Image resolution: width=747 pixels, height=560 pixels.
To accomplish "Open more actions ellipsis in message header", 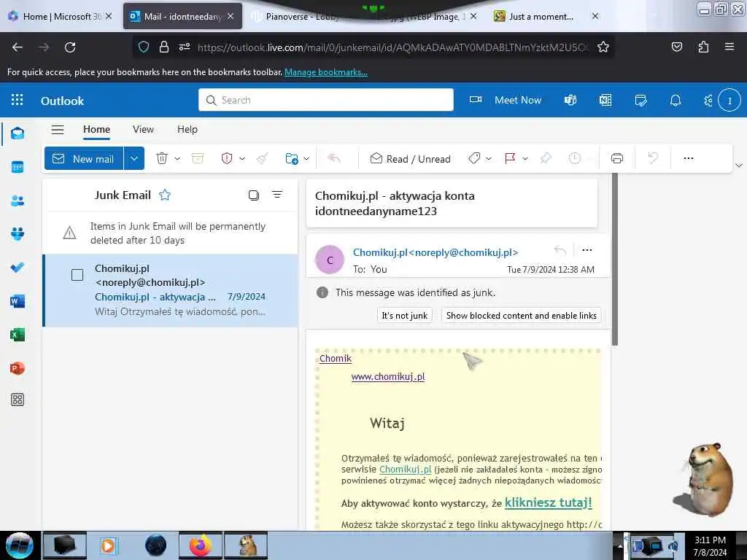I will [587, 250].
